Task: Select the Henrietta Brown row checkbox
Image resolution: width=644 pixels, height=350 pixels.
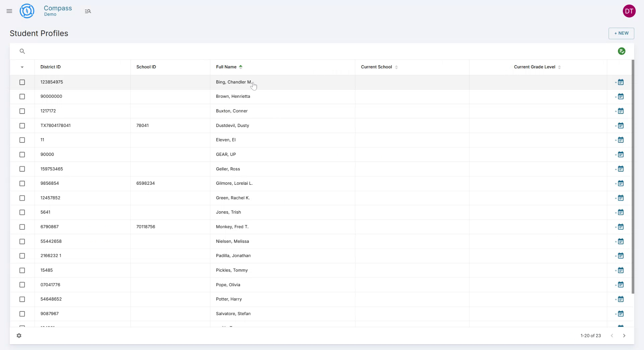Action: 22,97
